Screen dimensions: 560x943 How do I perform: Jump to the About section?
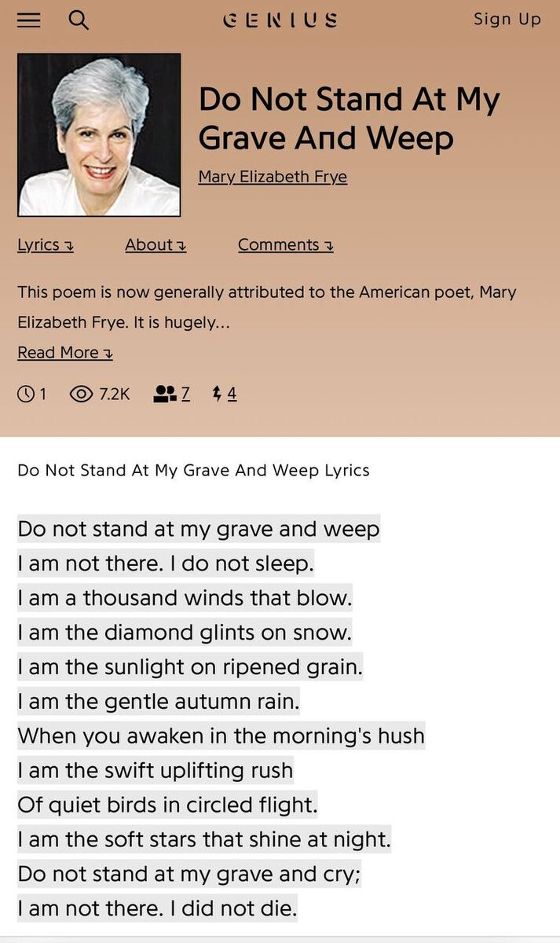tap(156, 244)
